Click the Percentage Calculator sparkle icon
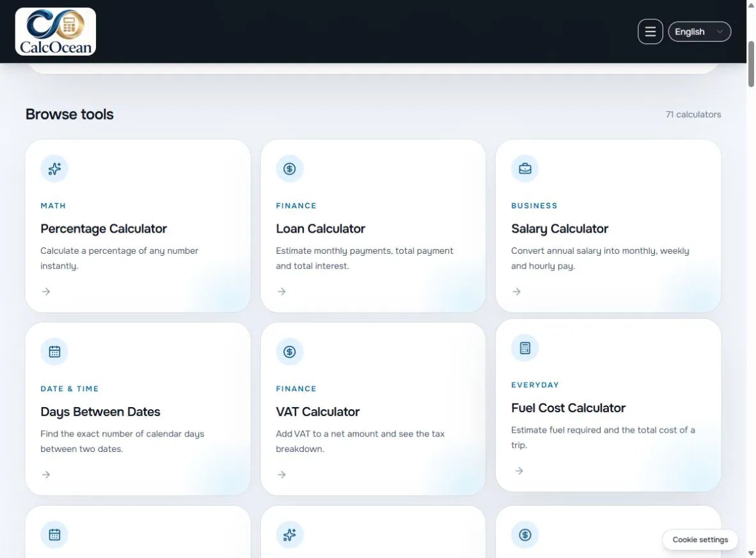The image size is (756, 558). (x=54, y=169)
